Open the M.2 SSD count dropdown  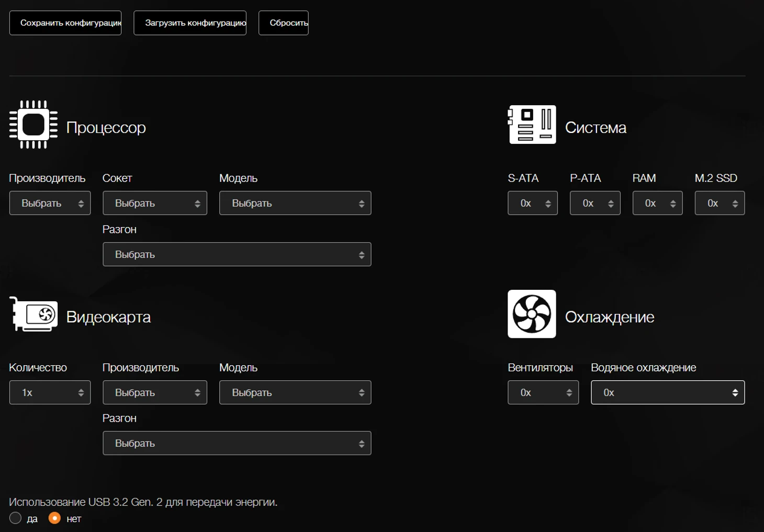tap(720, 203)
